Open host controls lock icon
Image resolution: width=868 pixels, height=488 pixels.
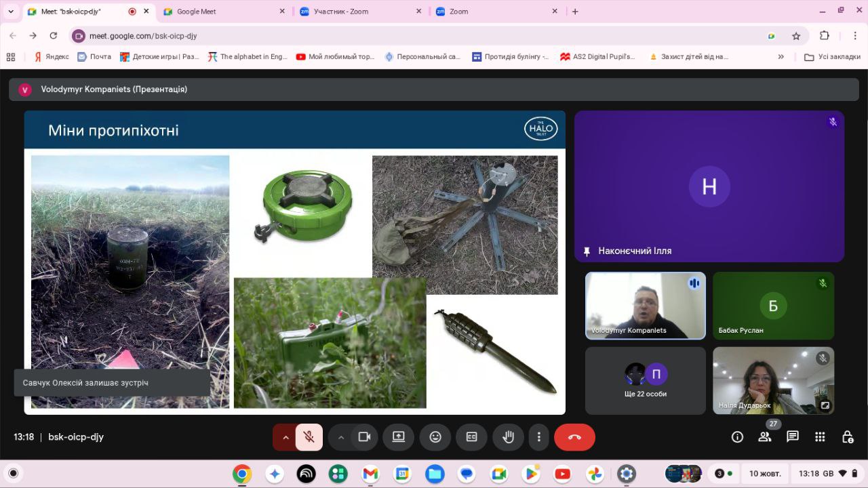point(847,437)
